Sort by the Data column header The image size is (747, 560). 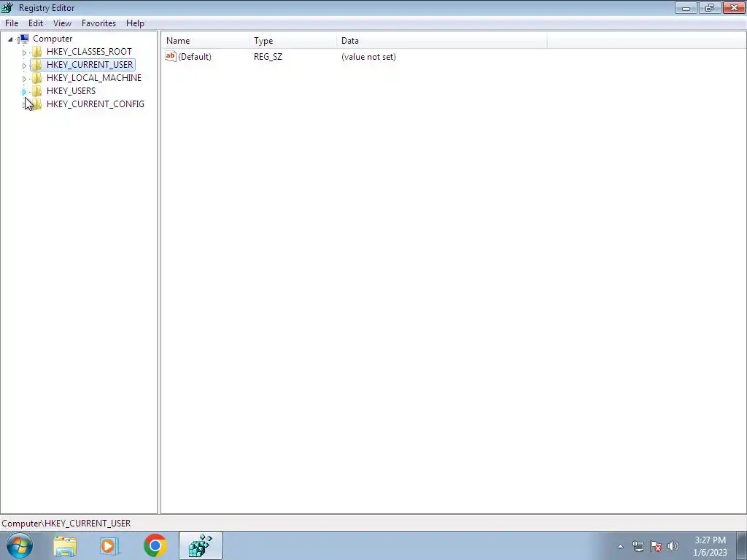click(x=441, y=41)
